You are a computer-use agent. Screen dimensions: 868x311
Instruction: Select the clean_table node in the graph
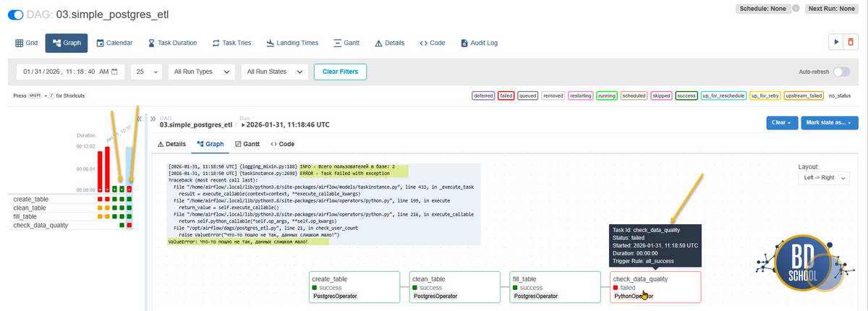pos(454,287)
